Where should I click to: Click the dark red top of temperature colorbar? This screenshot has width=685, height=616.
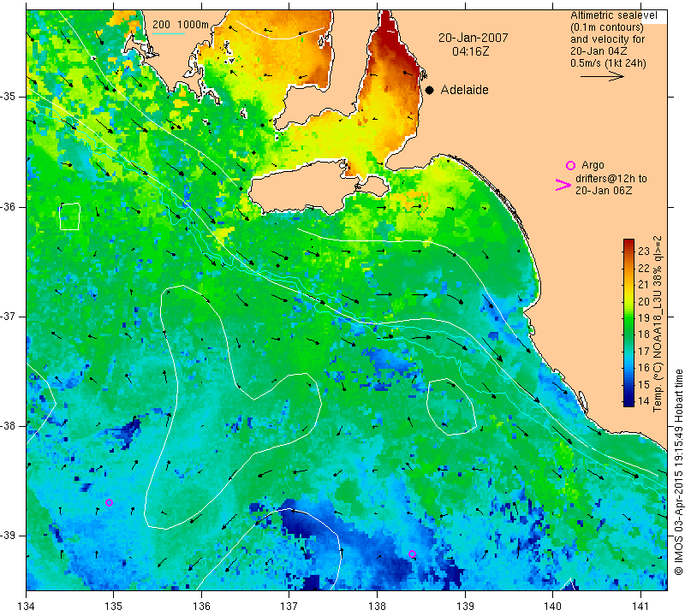[628, 243]
